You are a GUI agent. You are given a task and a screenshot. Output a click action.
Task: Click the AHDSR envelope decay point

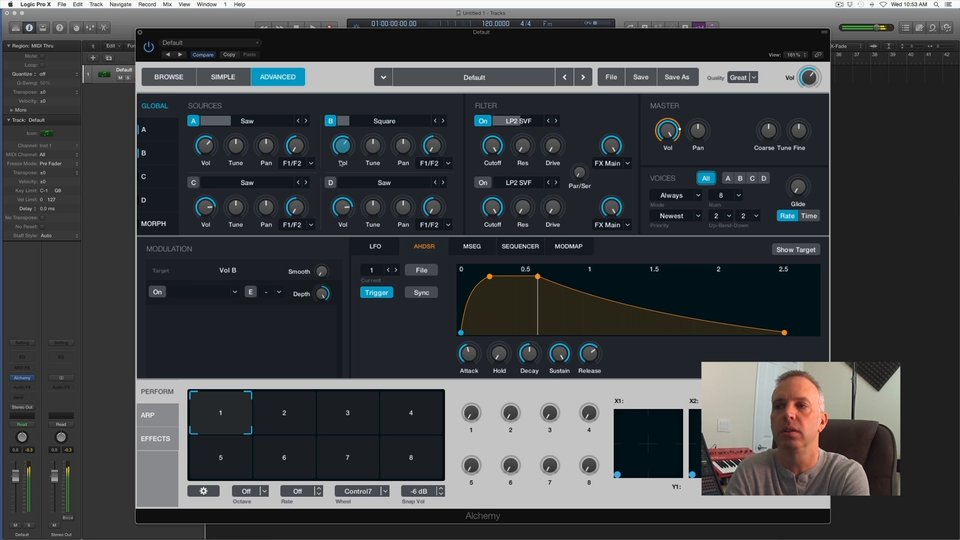(538, 277)
